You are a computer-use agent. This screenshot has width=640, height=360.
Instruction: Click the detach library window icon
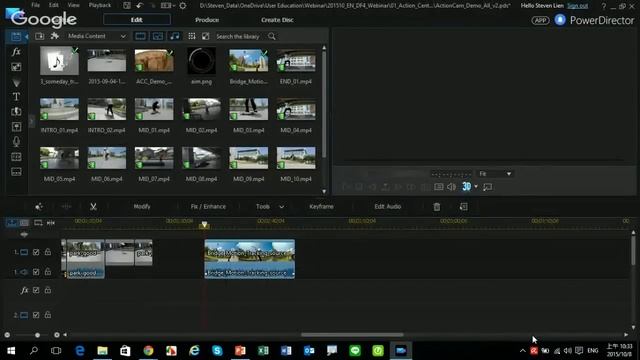coord(205,36)
